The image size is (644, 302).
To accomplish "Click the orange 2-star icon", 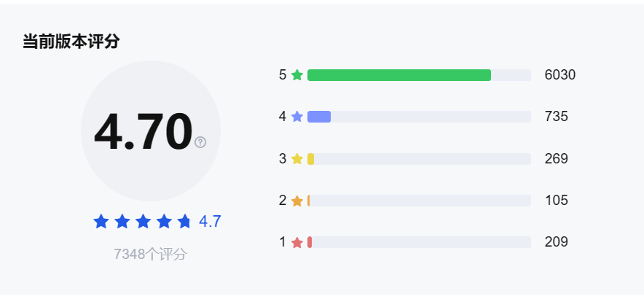I will tap(297, 201).
